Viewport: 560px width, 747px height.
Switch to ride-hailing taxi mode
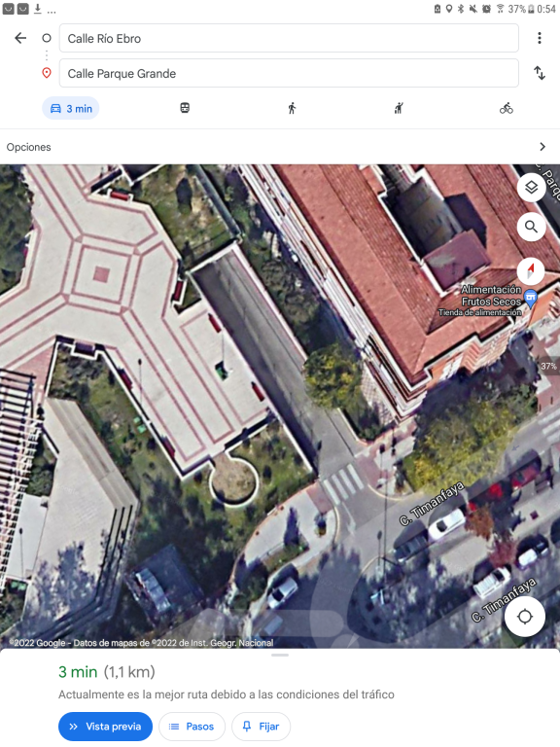(x=399, y=108)
